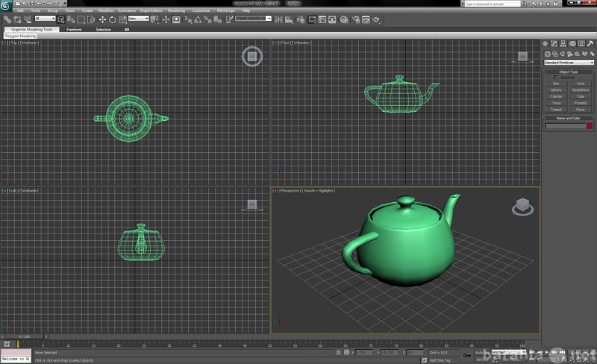Toggle the Percent Snap icon
This screenshot has height=364, width=597.
click(x=208, y=19)
